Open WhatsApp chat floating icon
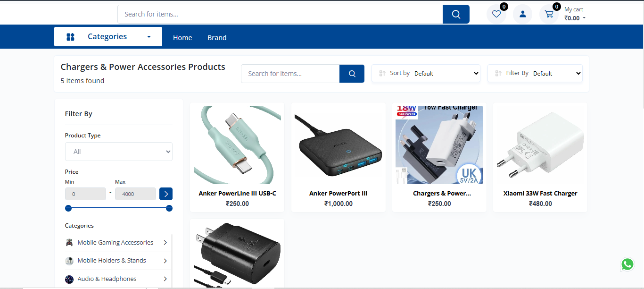 coord(627,264)
